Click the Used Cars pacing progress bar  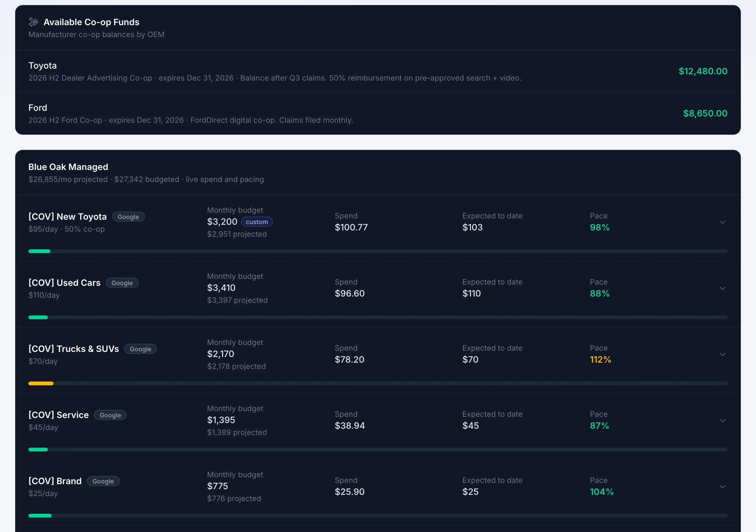tap(378, 317)
